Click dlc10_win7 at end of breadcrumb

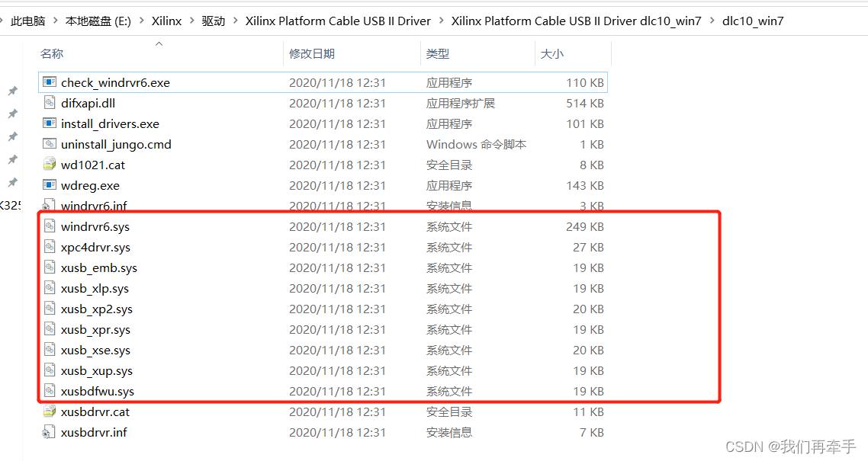[x=753, y=21]
